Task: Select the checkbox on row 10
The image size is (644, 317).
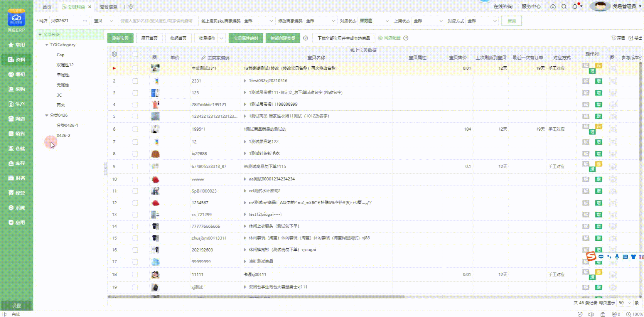Action: coord(135,179)
